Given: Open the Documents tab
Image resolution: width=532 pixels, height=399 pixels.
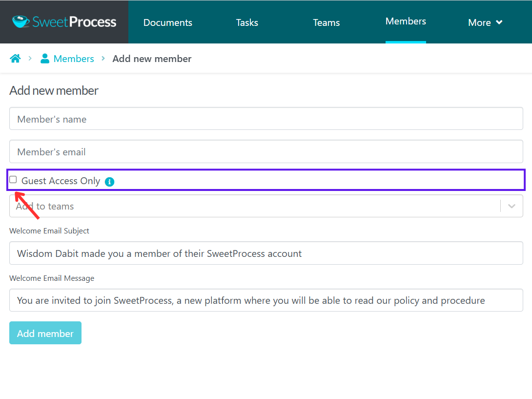Looking at the screenshot, I should click(x=167, y=22).
